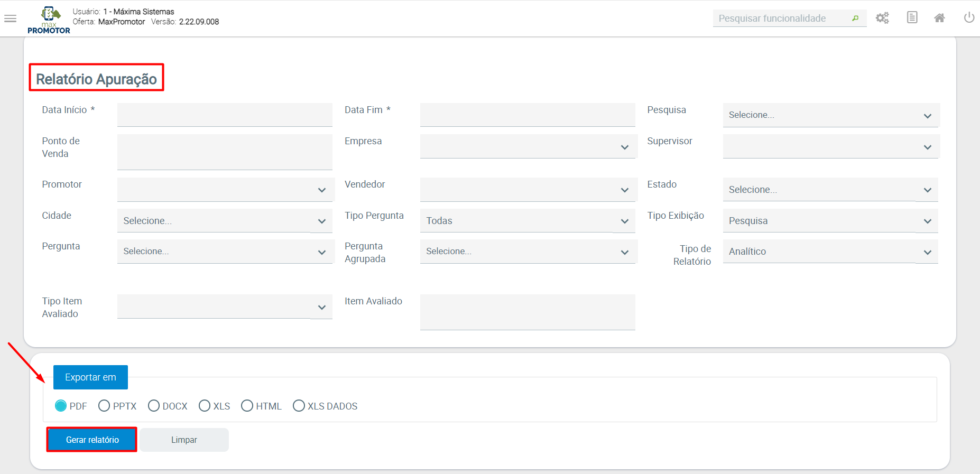The image size is (980, 474).
Task: Open settings gears icon
Action: [x=882, y=18]
